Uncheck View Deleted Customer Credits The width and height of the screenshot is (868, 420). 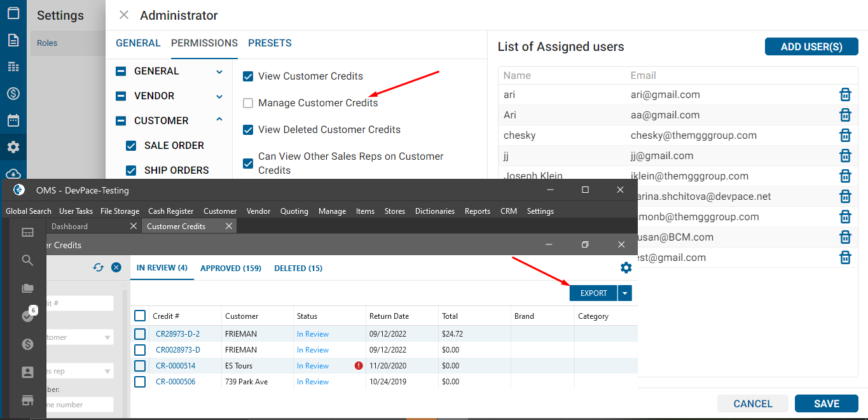(x=248, y=130)
